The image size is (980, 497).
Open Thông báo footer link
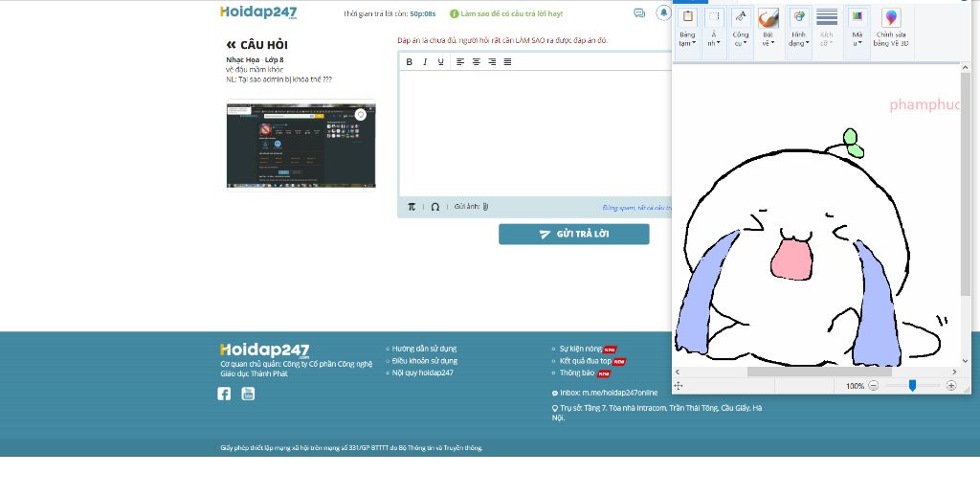pyautogui.click(x=577, y=373)
